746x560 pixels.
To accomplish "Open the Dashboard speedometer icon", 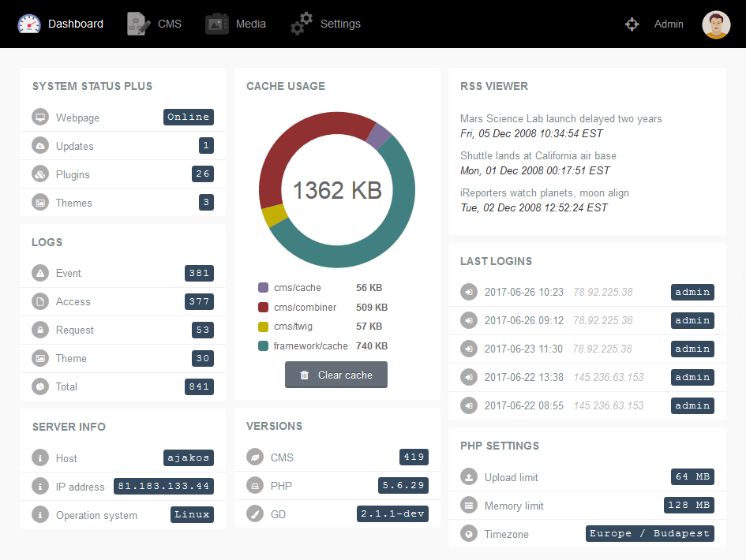I will pyautogui.click(x=29, y=24).
